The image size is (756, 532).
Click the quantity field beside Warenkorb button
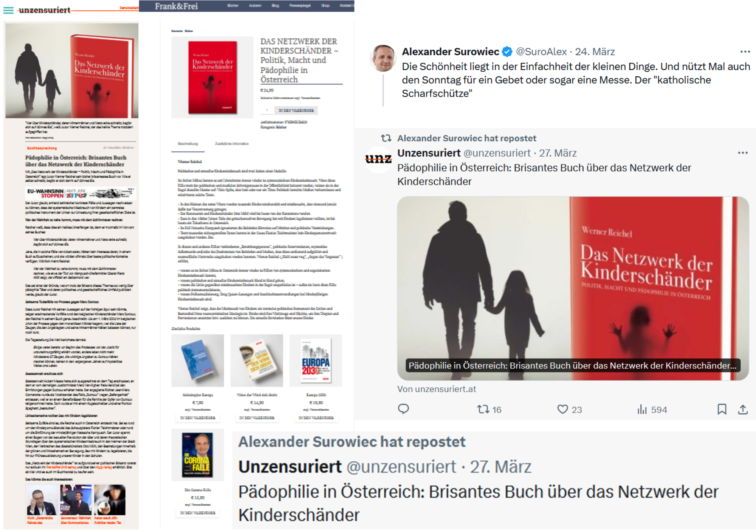pyautogui.click(x=267, y=110)
